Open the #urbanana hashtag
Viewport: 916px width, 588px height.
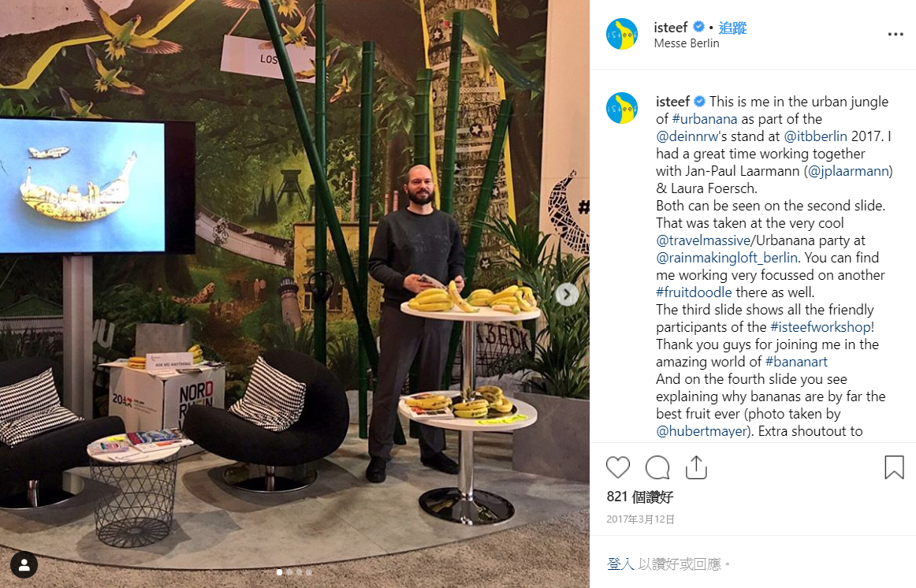click(x=705, y=119)
